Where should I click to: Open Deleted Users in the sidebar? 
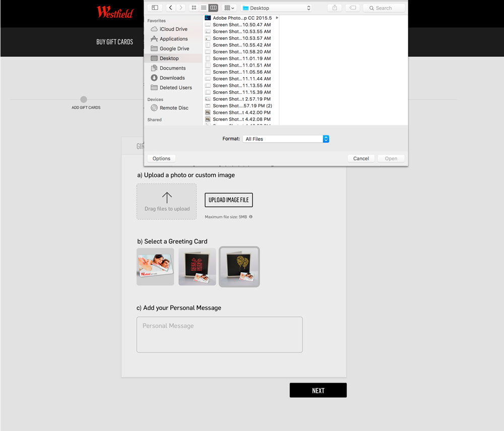[x=173, y=87]
